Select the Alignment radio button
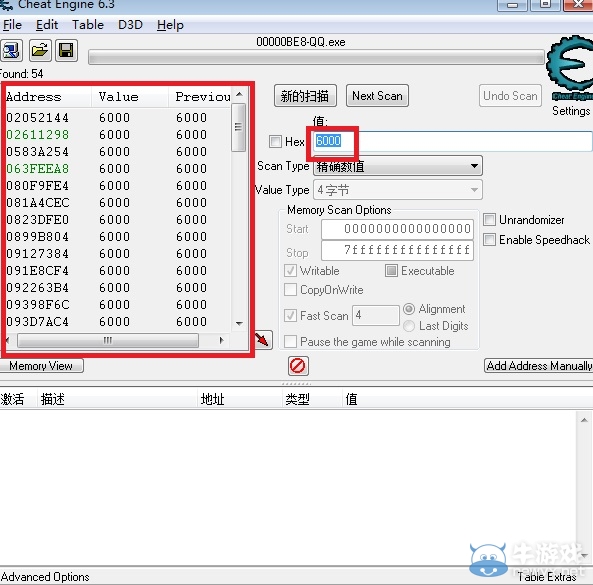593x585 pixels. [409, 309]
